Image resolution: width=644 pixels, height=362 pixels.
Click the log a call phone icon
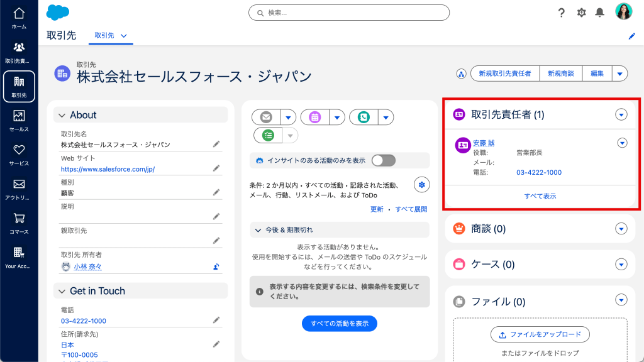[364, 117]
